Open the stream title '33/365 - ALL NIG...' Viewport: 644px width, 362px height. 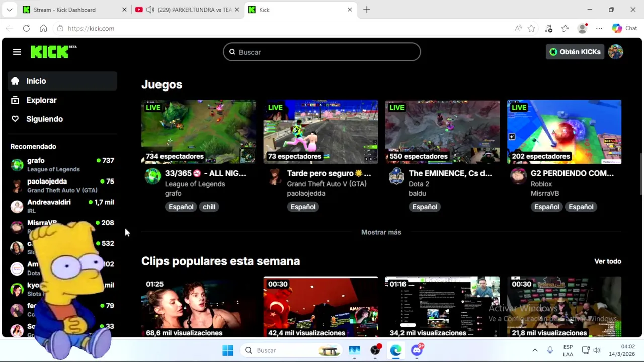point(205,173)
